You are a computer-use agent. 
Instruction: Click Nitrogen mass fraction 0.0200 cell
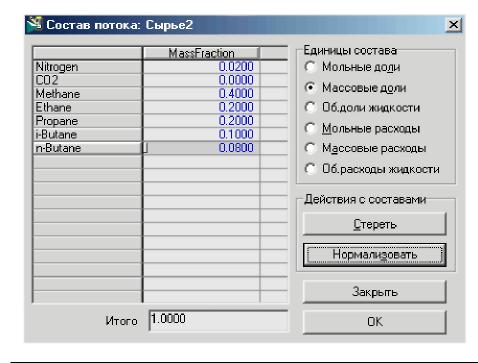click(x=201, y=67)
